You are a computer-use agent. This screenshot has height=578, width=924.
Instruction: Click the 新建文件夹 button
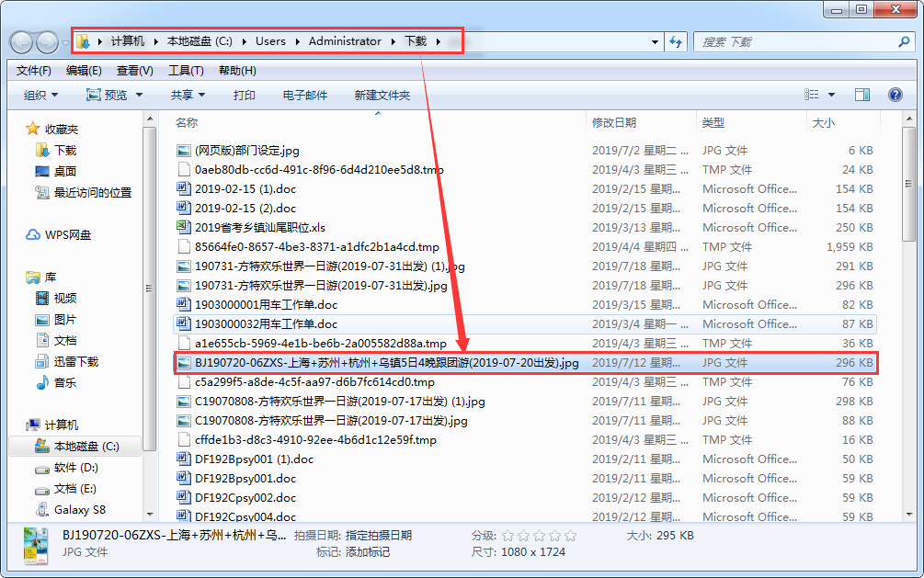click(382, 95)
